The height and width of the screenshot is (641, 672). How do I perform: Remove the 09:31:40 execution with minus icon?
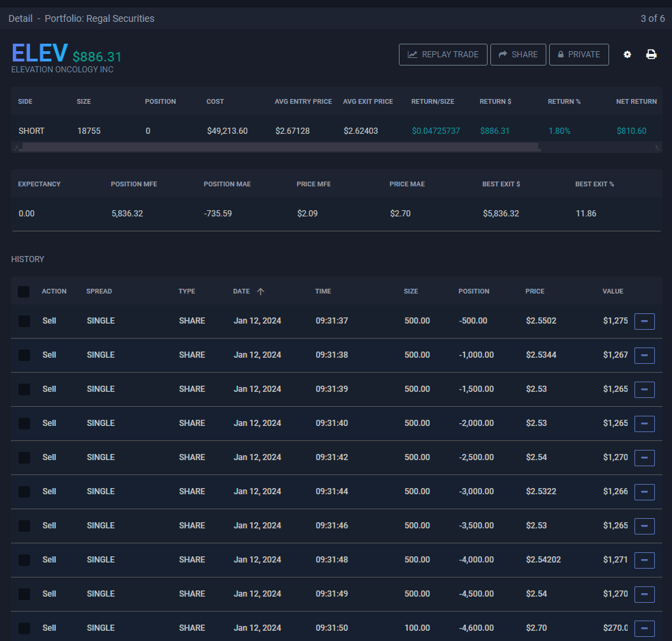click(644, 423)
